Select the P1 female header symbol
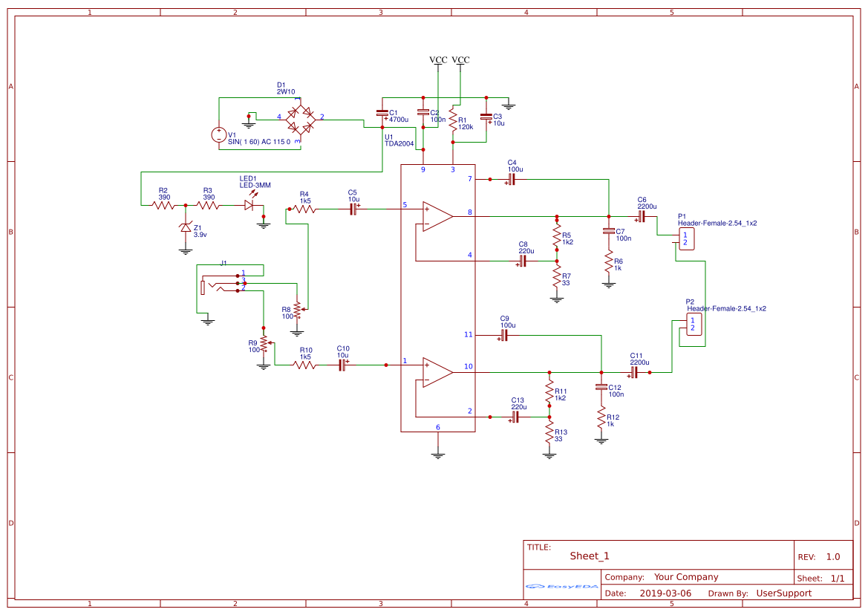 [686, 238]
